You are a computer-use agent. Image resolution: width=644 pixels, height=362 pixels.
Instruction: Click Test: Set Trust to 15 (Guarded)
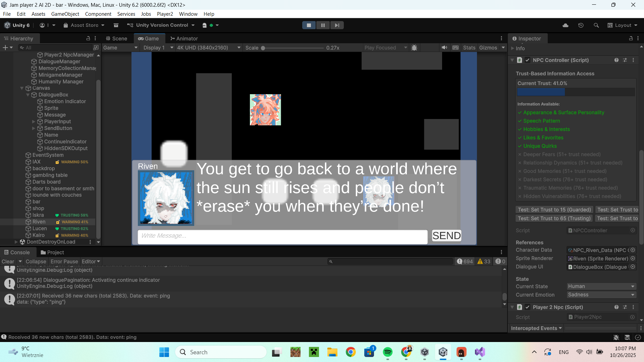point(554,209)
